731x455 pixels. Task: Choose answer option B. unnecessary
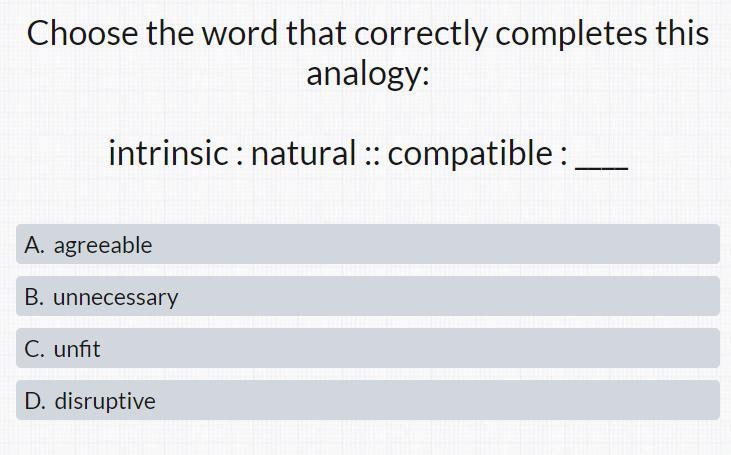point(368,296)
